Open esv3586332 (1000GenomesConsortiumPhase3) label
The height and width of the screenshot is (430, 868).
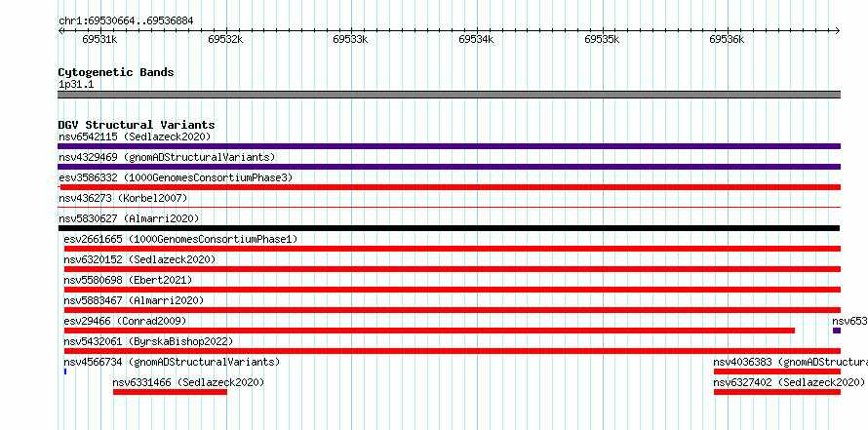click(176, 177)
